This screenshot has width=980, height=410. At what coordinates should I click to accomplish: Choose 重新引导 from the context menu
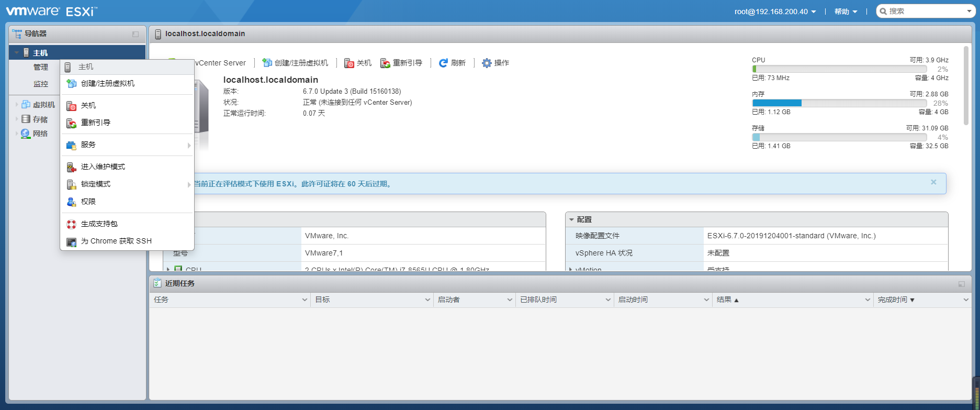(127, 123)
